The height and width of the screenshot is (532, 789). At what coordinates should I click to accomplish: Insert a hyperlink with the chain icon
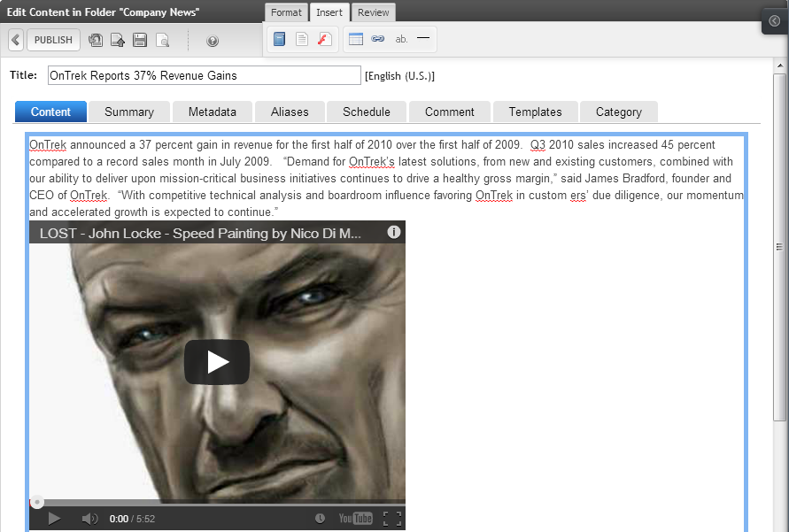(x=378, y=39)
